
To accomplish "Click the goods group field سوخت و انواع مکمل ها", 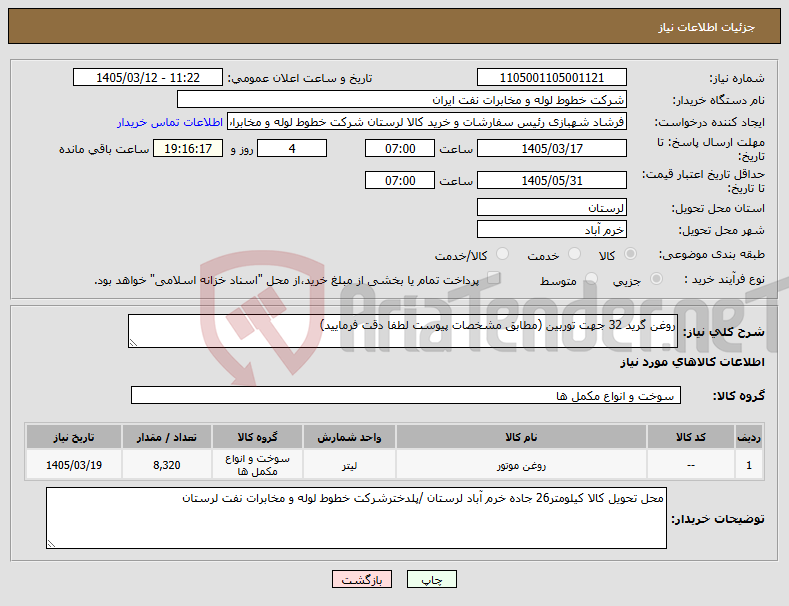I will click(406, 396).
